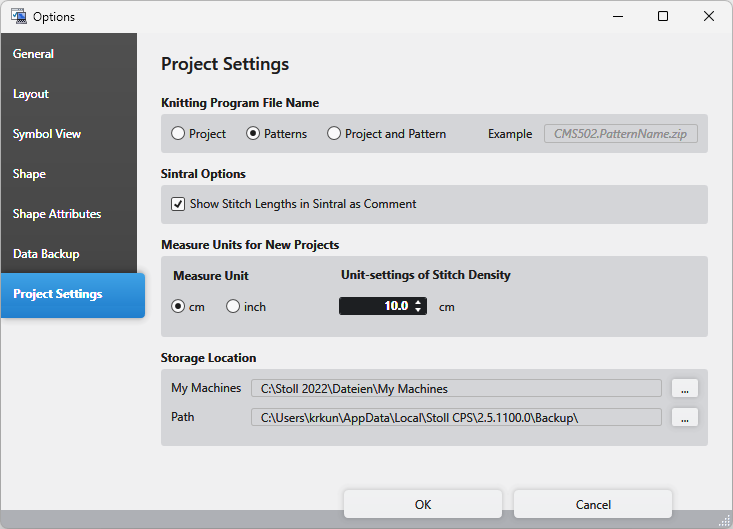Click the My Machines path field
This screenshot has width=733, height=529.
click(x=456, y=388)
